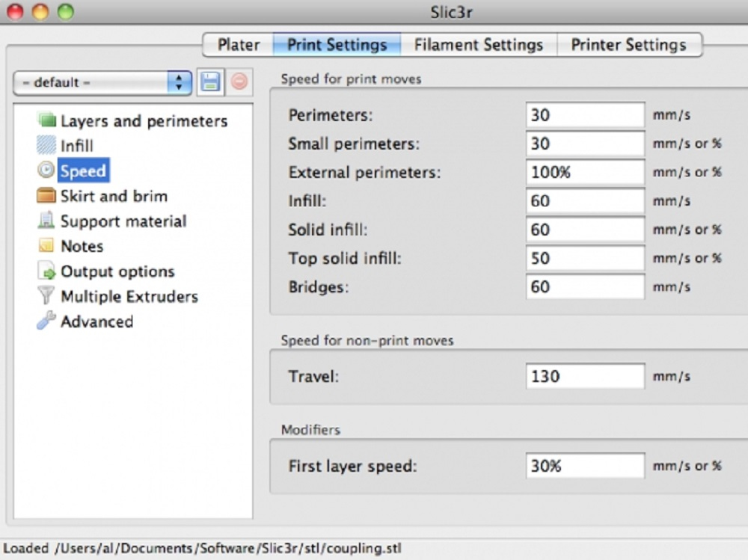Click the Notes yellow note icon

(x=46, y=246)
